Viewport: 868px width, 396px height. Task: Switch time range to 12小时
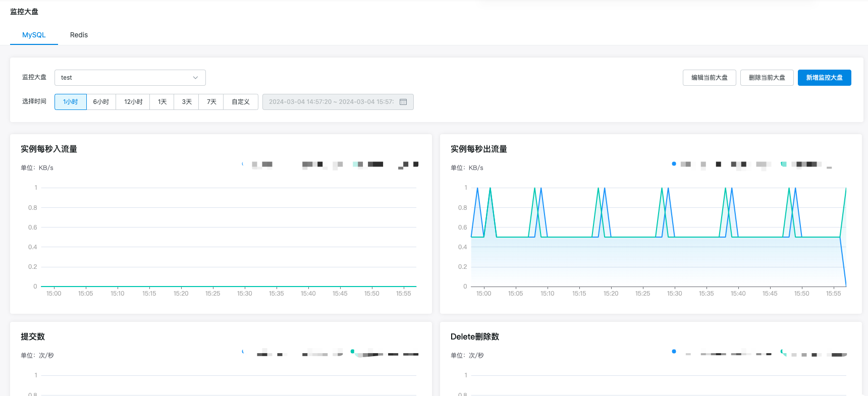tap(133, 102)
